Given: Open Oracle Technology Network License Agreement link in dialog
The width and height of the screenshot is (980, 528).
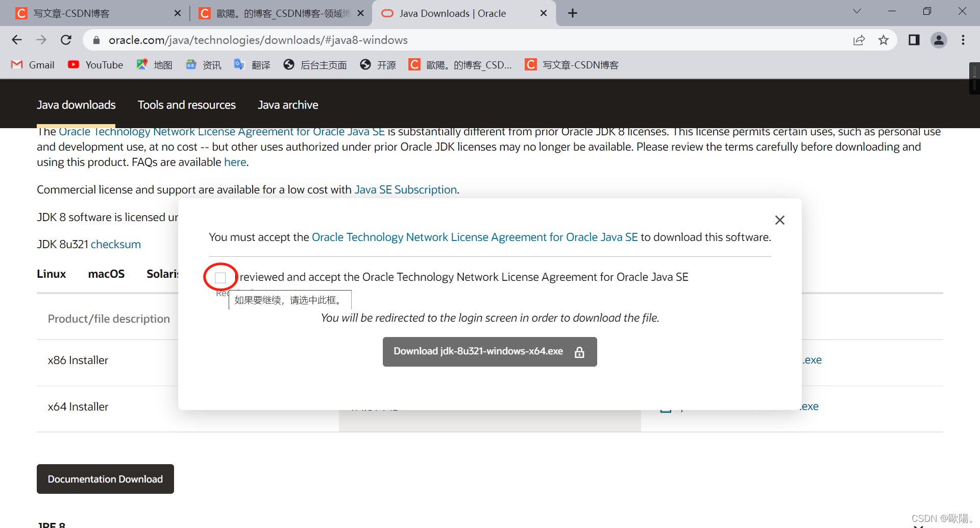Looking at the screenshot, I should (x=475, y=237).
